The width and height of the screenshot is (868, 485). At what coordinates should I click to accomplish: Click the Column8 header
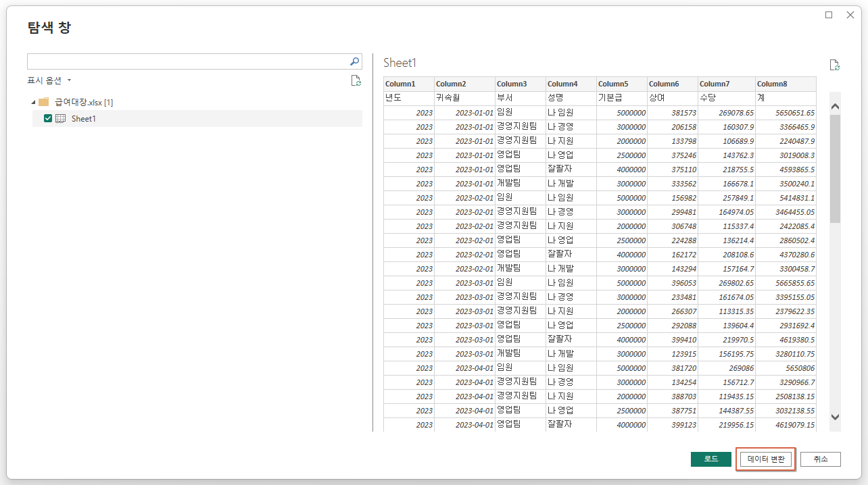click(x=786, y=84)
